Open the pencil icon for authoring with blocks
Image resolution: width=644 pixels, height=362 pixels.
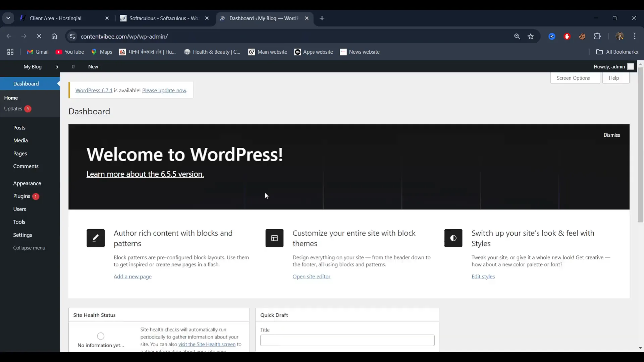[x=96, y=238]
